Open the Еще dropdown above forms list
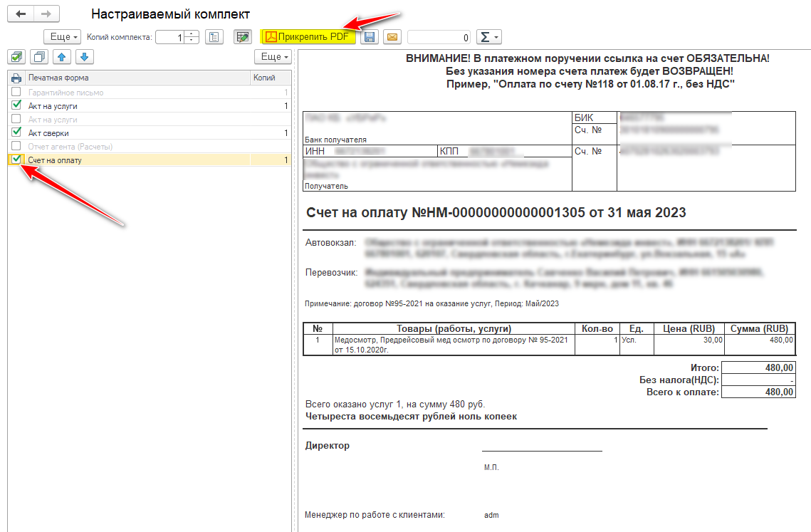Viewport: 811px width, 532px height. (273, 57)
